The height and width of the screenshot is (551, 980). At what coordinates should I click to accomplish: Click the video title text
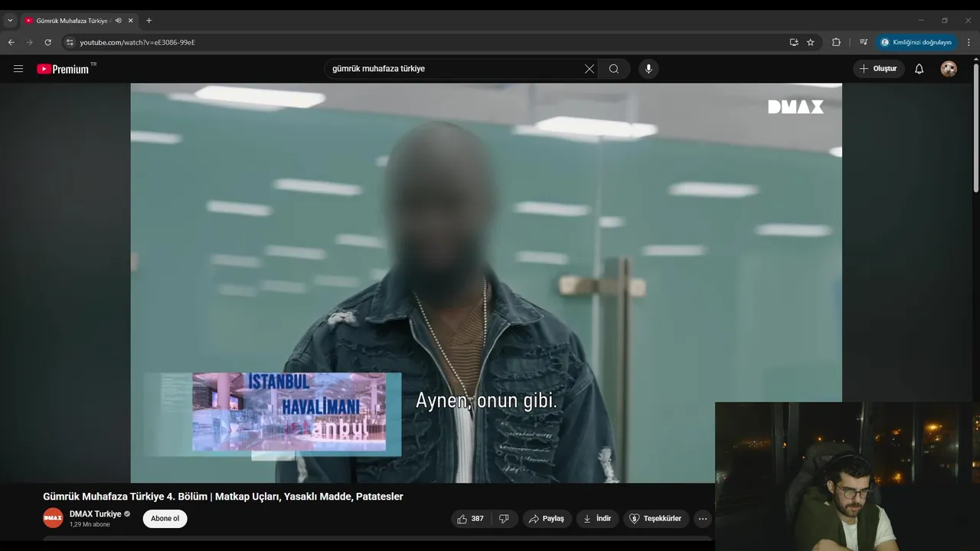223,497
